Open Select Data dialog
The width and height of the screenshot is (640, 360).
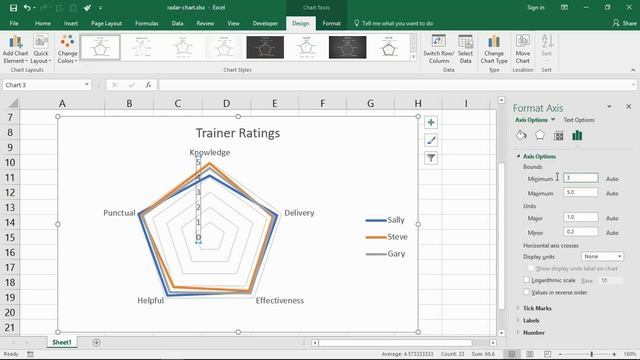pos(465,49)
